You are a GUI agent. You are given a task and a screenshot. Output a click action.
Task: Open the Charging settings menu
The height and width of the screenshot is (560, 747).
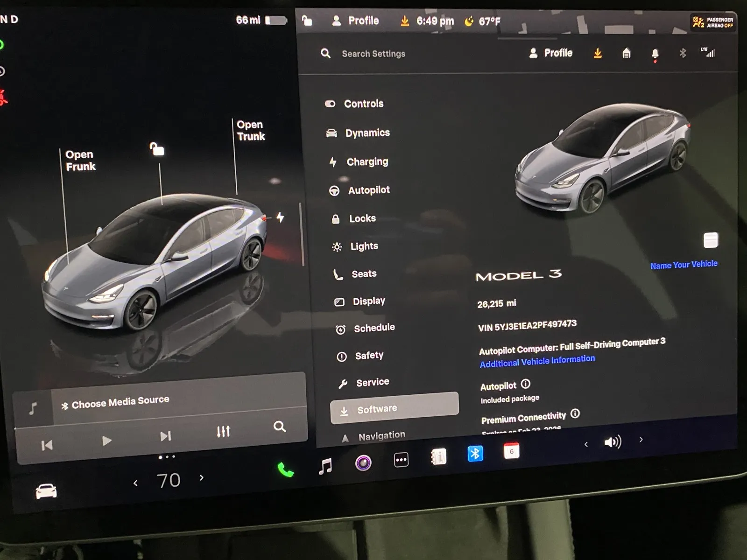[x=367, y=162]
